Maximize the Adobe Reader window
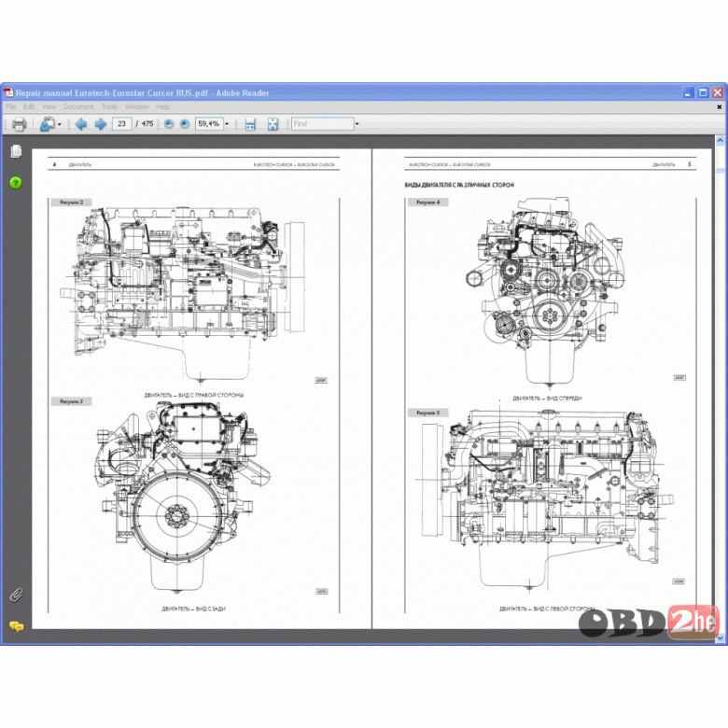728x728 pixels. click(x=703, y=92)
